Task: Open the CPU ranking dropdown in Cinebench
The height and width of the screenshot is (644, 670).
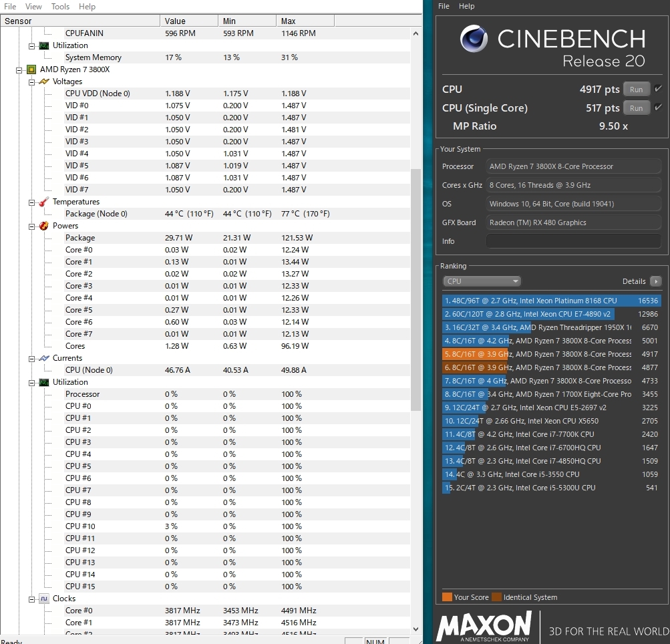Action: click(x=482, y=281)
